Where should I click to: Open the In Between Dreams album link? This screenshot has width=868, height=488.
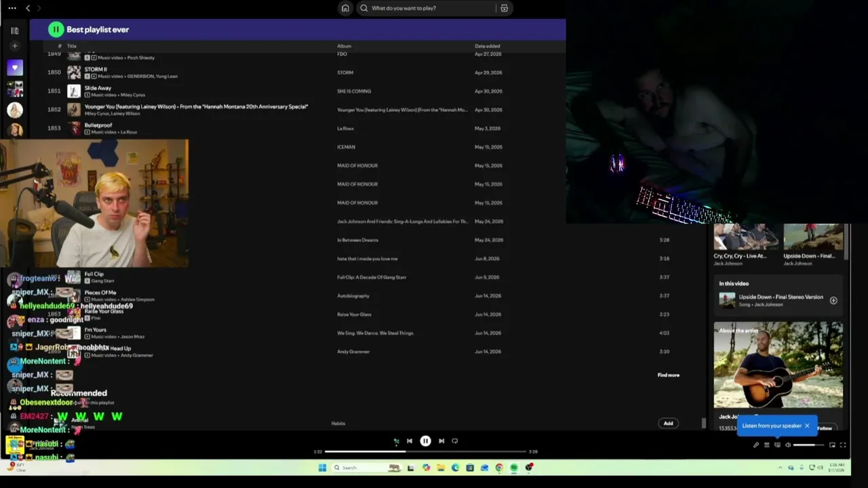pyautogui.click(x=357, y=240)
